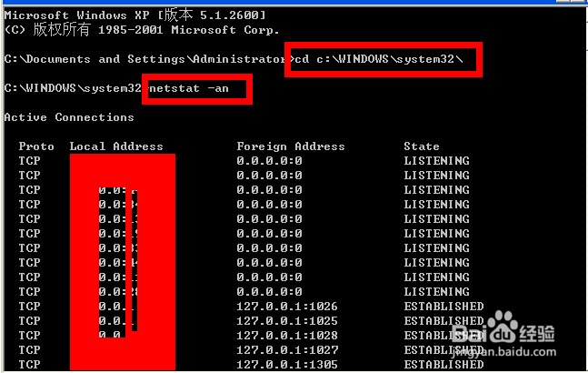Click the 'Proto' column header
Screen dimensions: 588x373
36,146
